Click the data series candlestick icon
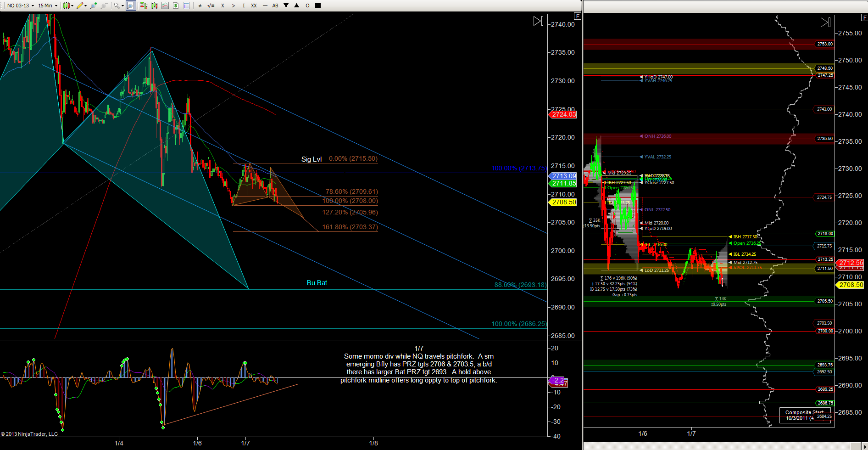The width and height of the screenshot is (868, 450). [x=155, y=6]
